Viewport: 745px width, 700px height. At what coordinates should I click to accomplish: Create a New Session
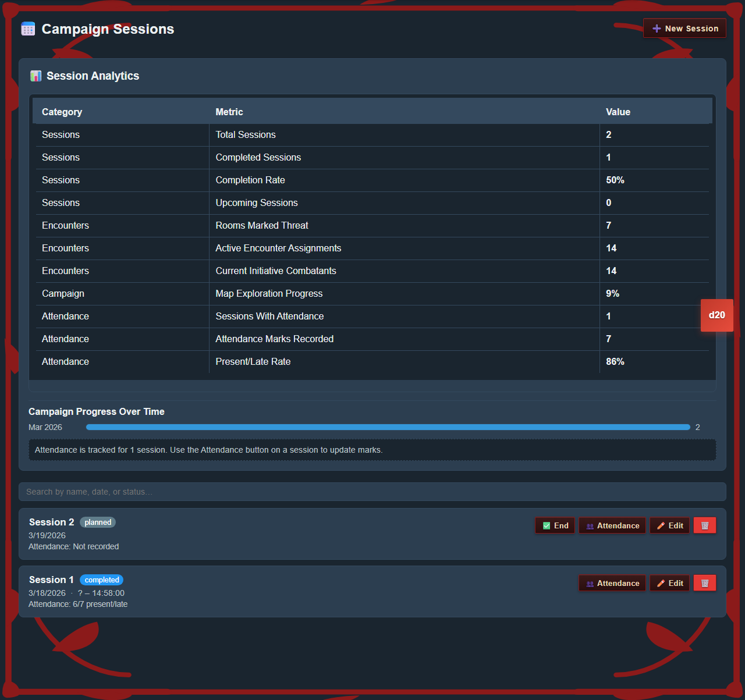[x=684, y=28]
